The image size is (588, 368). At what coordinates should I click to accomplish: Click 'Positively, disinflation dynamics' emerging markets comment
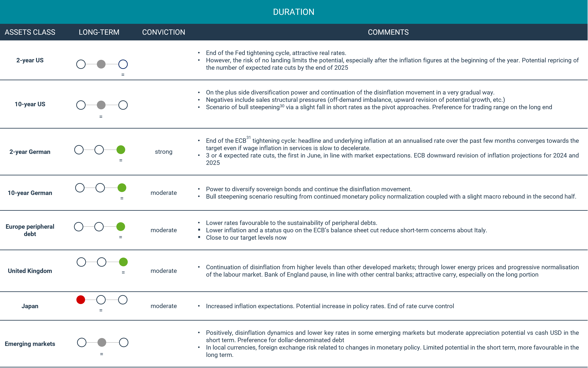tap(392, 337)
